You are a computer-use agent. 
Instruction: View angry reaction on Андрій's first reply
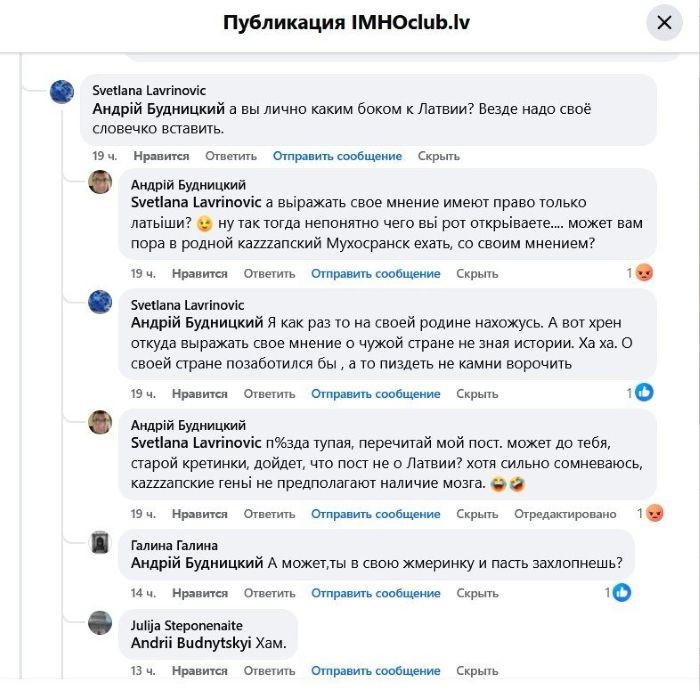tap(644, 273)
